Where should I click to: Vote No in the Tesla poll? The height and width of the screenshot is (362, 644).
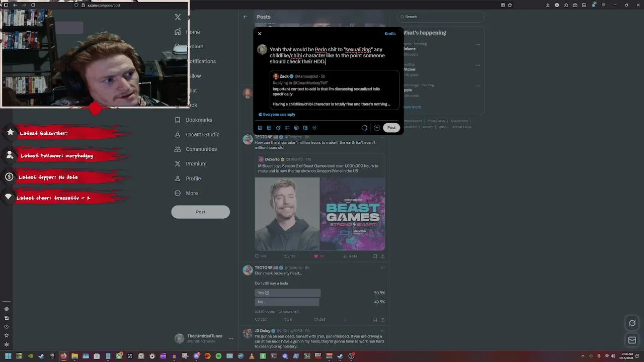(287, 302)
